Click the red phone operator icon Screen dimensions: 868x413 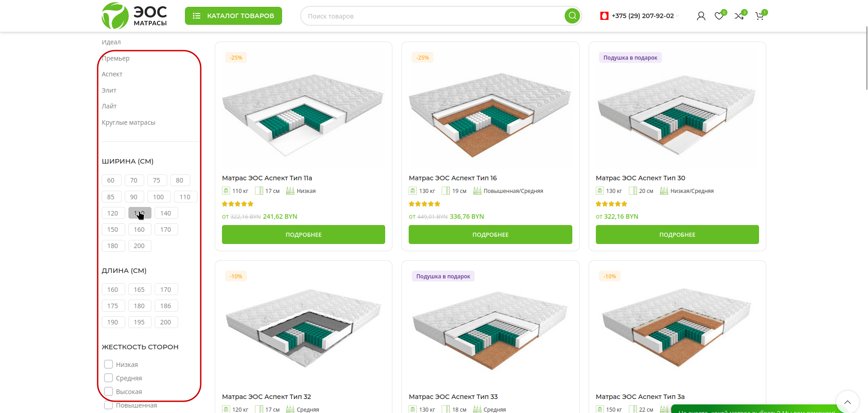[604, 16]
